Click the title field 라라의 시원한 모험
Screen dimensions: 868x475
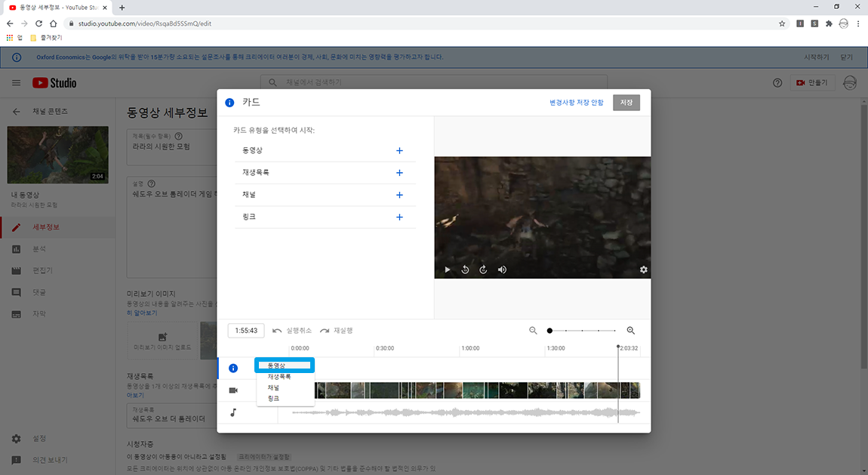pos(171,147)
